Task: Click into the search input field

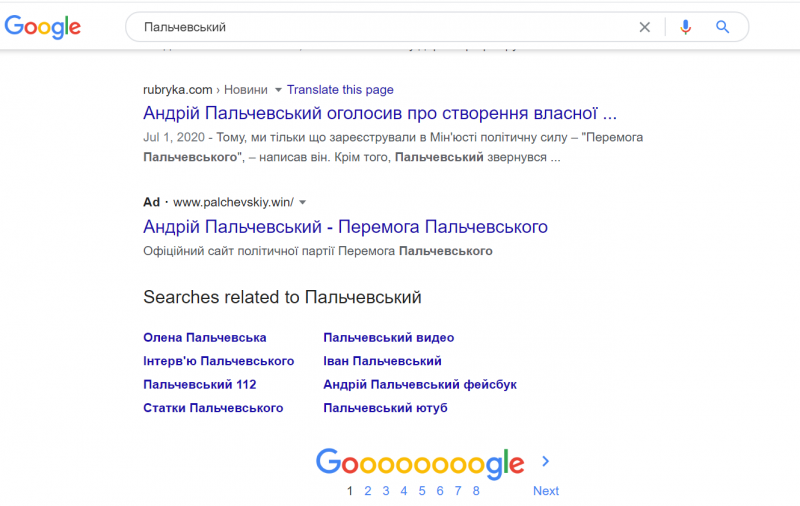Action: [x=380, y=27]
